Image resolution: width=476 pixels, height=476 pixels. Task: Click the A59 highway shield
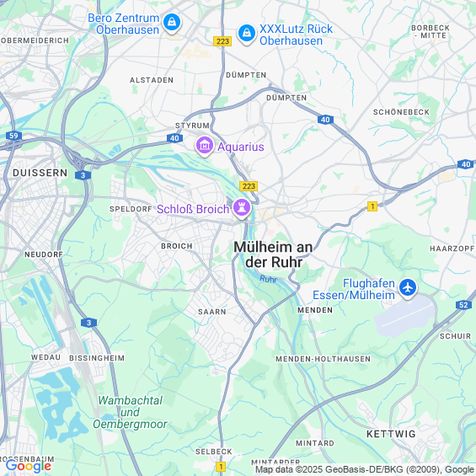click(14, 136)
